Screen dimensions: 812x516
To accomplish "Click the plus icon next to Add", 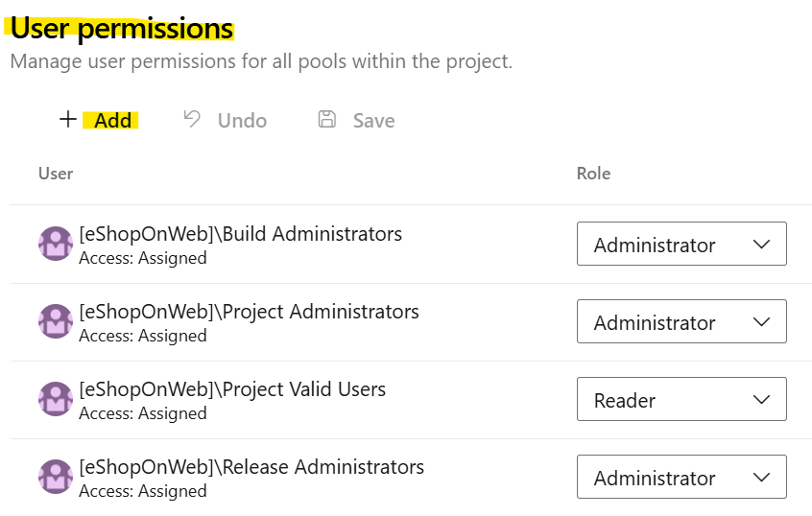I will point(68,120).
